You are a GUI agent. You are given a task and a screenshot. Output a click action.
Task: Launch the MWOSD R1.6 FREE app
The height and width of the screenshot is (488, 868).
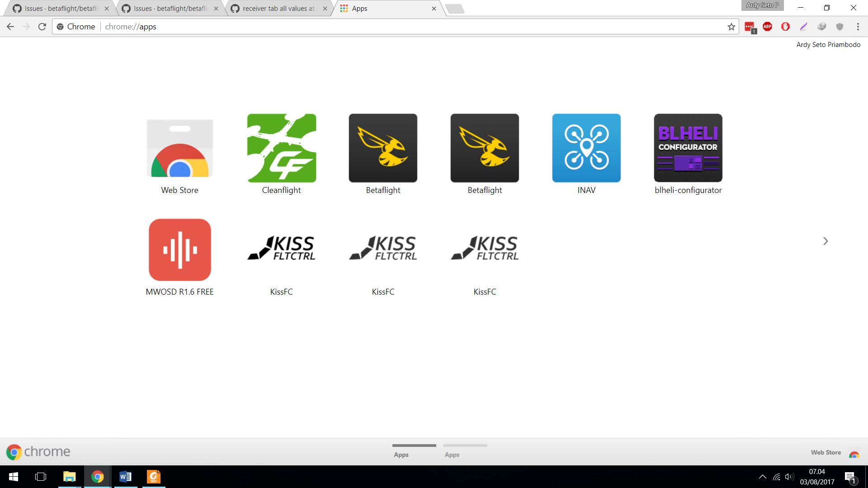pyautogui.click(x=179, y=257)
